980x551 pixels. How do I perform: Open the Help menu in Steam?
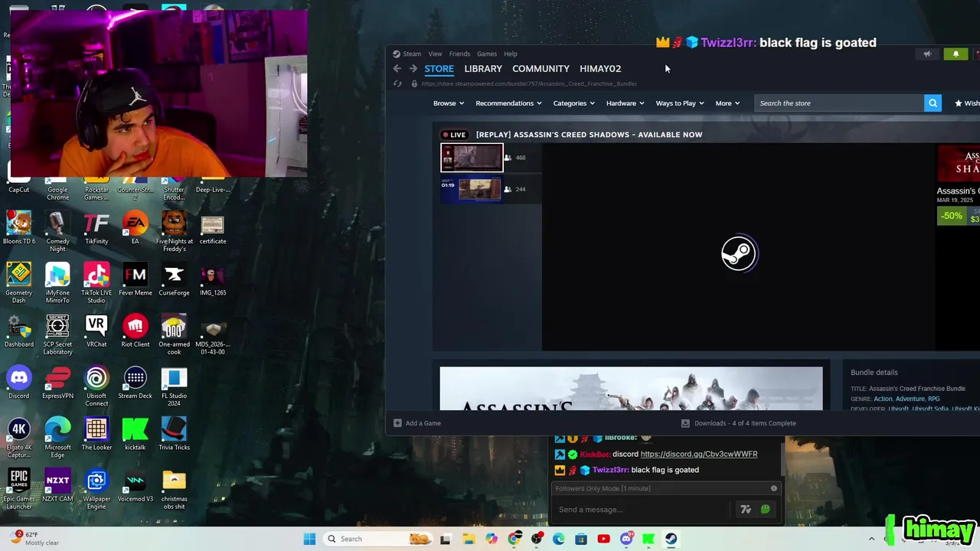511,54
